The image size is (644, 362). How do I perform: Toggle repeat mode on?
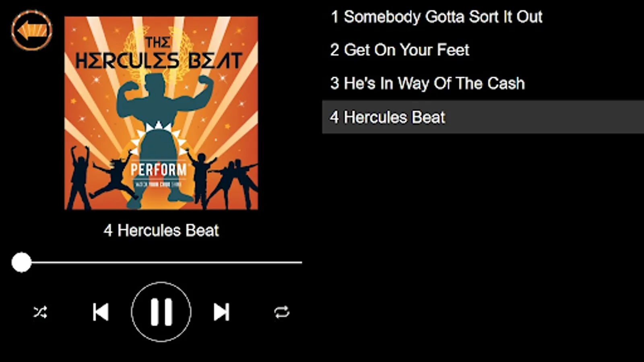282,312
